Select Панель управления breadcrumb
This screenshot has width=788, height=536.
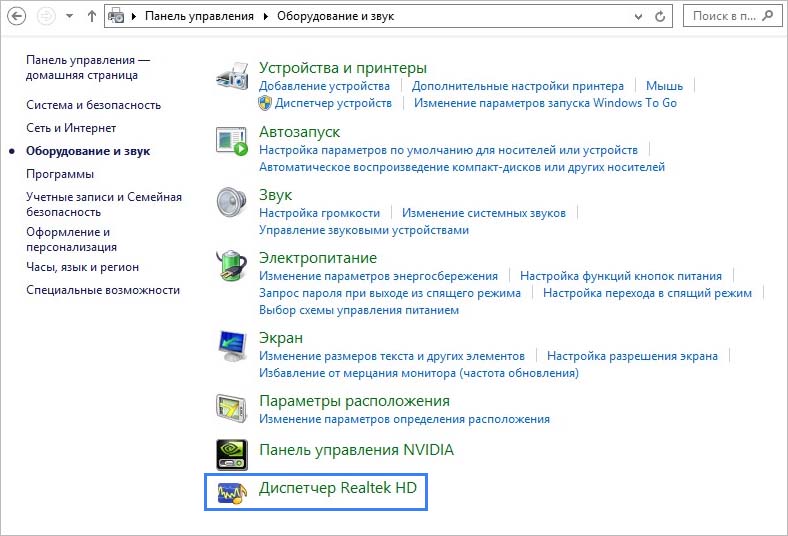tap(199, 16)
